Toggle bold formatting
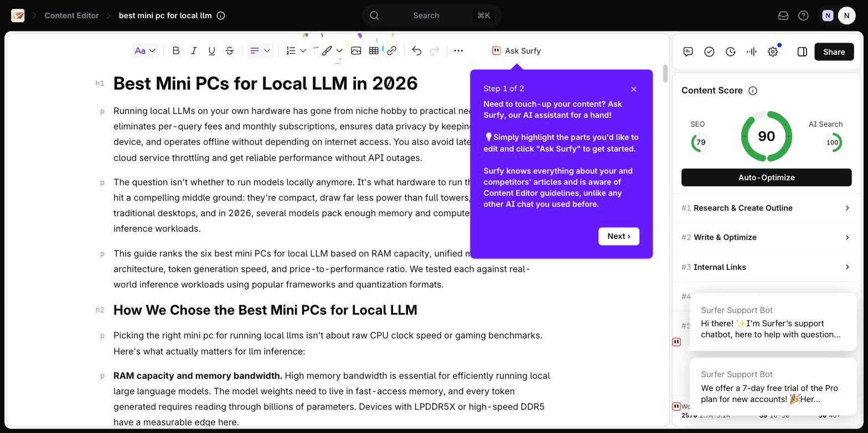The image size is (868, 433). [175, 50]
